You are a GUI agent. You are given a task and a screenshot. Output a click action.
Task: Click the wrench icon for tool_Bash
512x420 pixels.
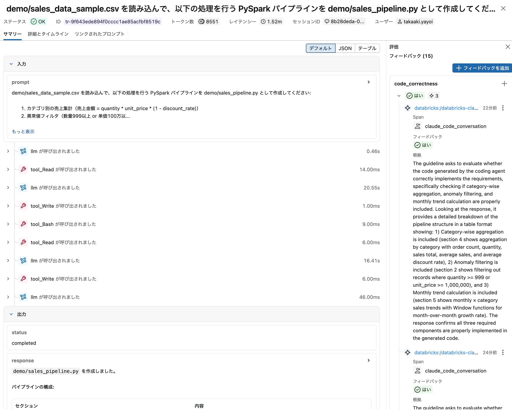tap(23, 224)
